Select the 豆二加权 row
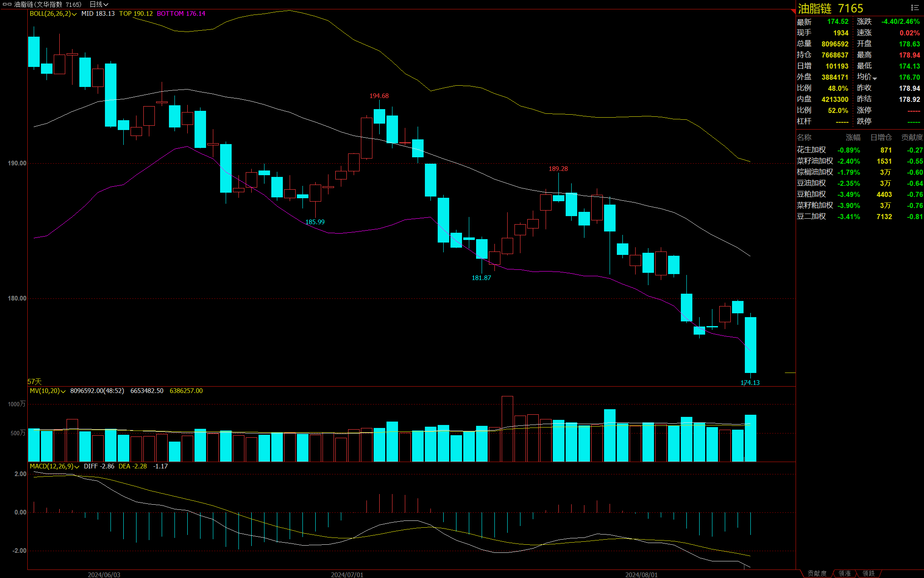 (860, 217)
